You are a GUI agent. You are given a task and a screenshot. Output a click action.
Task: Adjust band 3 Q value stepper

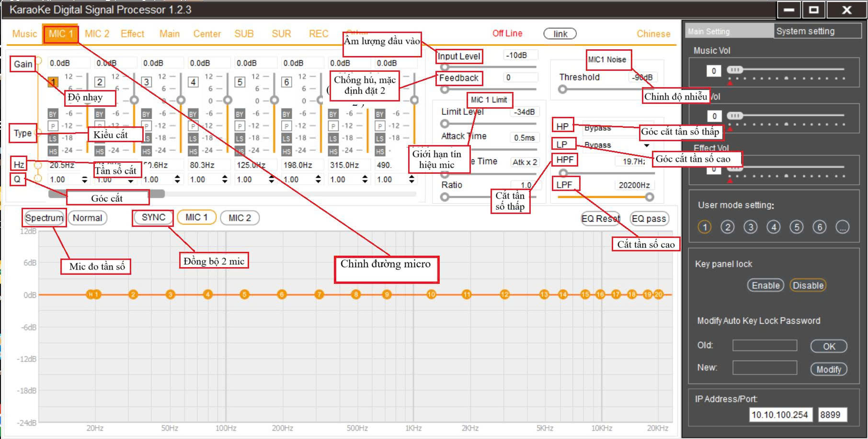(178, 180)
